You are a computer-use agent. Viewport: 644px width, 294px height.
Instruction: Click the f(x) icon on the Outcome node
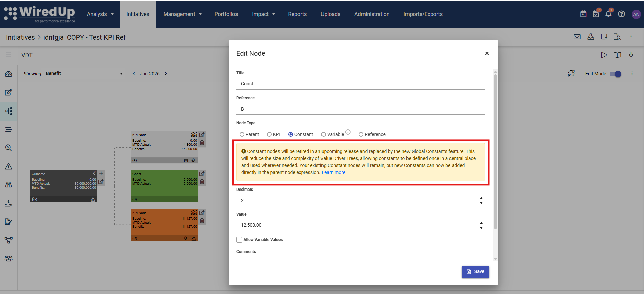tap(34, 199)
